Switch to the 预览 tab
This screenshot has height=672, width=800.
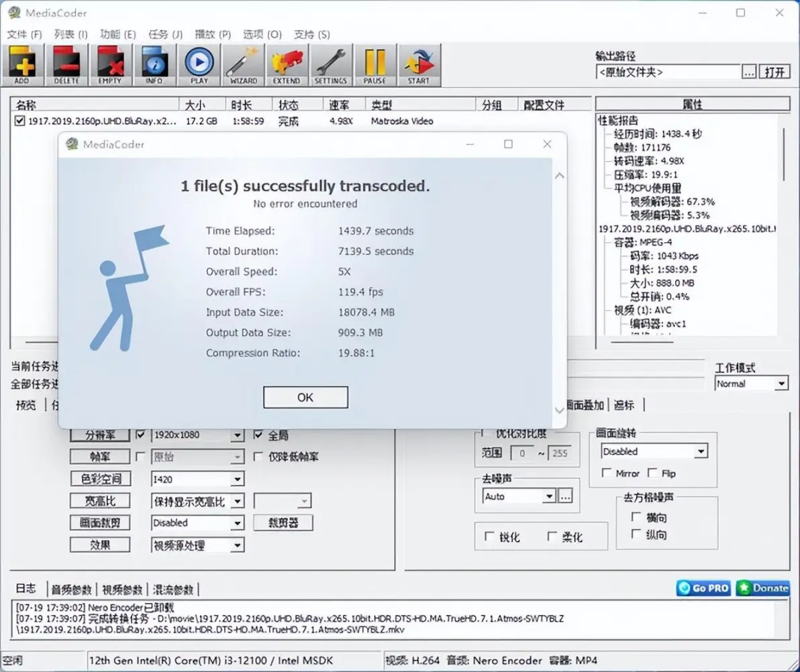26,405
